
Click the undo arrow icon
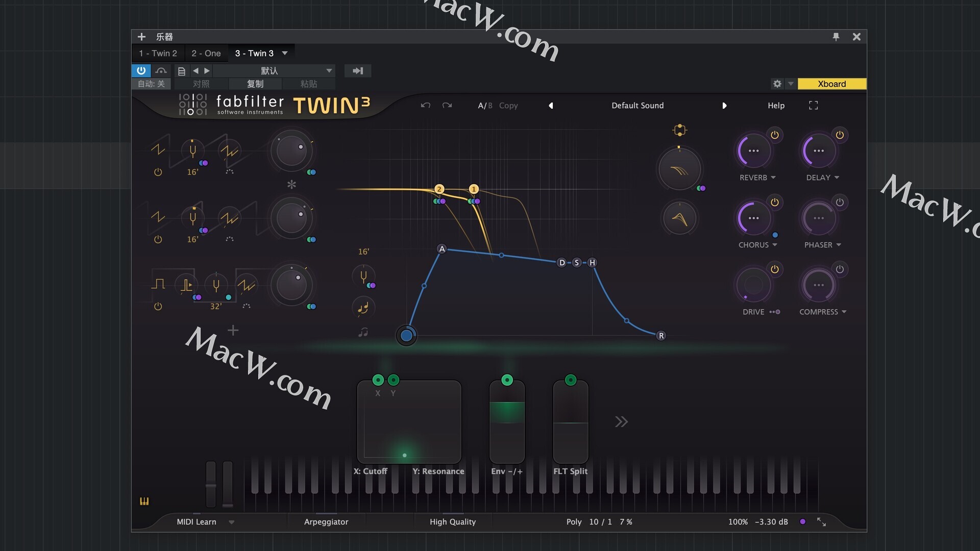[x=425, y=106]
